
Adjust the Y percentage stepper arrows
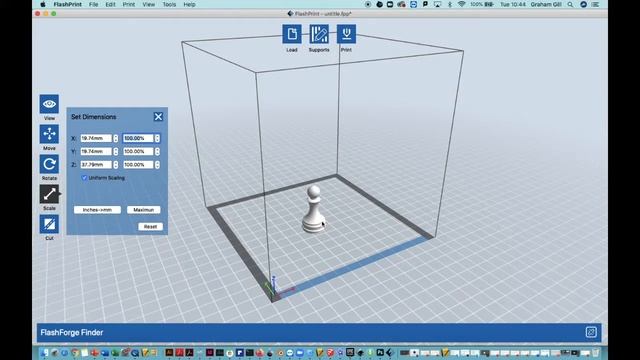pyautogui.click(x=158, y=151)
